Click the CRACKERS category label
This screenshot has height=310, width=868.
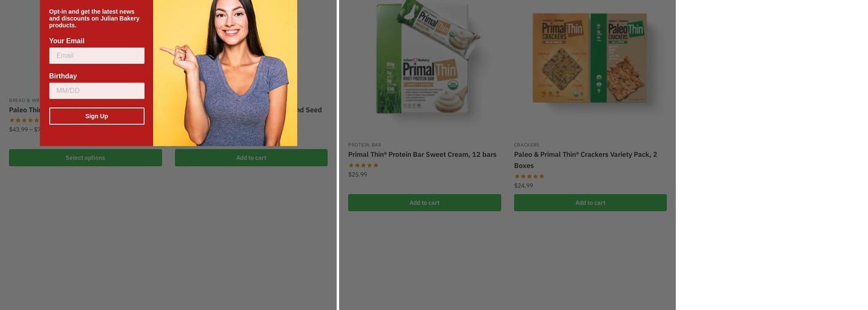[x=526, y=145]
